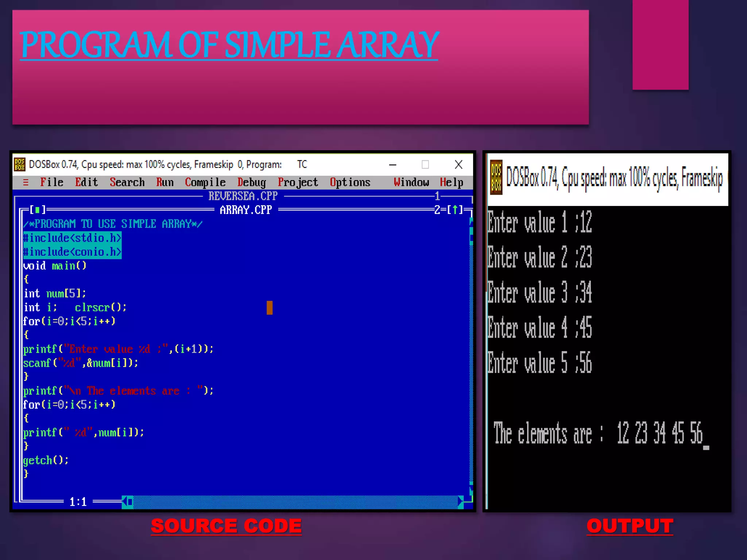
Task: Click the orange text cursor block in the editor
Action: 270,308
